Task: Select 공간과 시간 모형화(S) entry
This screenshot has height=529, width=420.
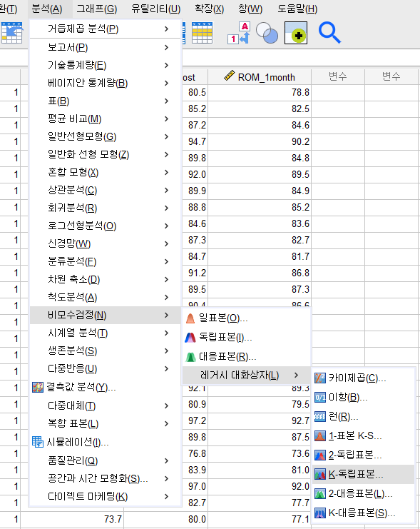Action: (106, 478)
